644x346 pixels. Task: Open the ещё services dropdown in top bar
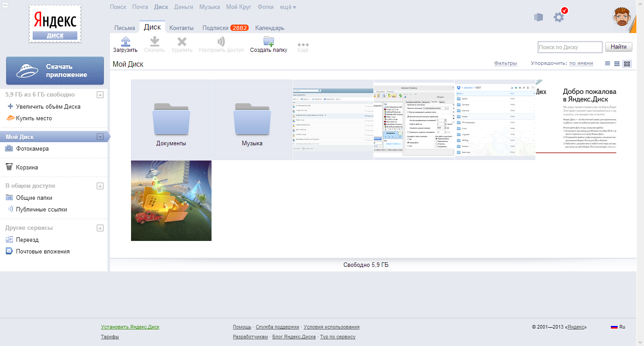pyautogui.click(x=288, y=7)
